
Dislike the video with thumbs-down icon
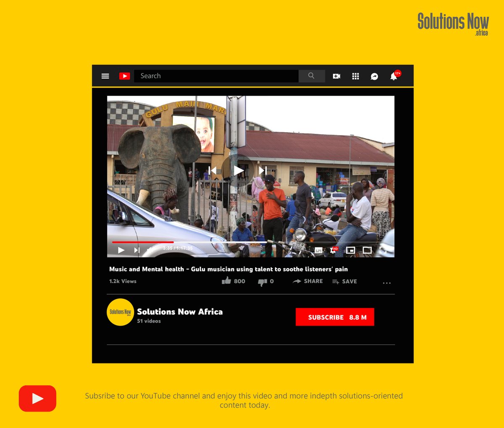pos(262,282)
